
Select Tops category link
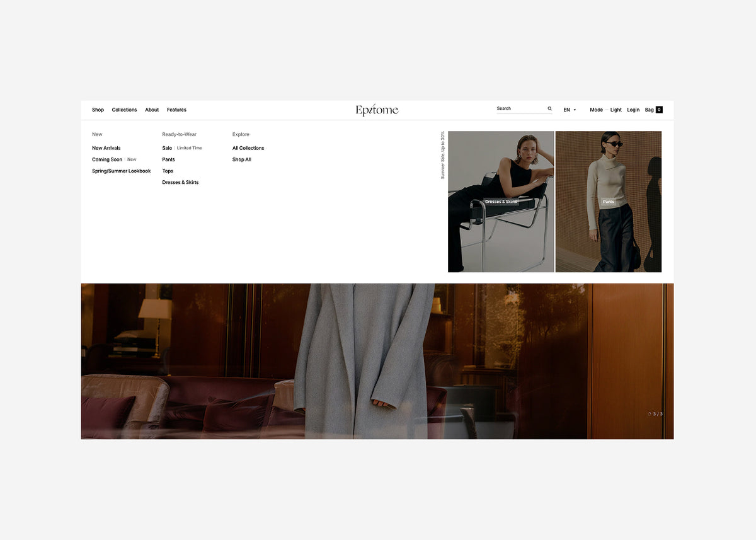pos(168,171)
